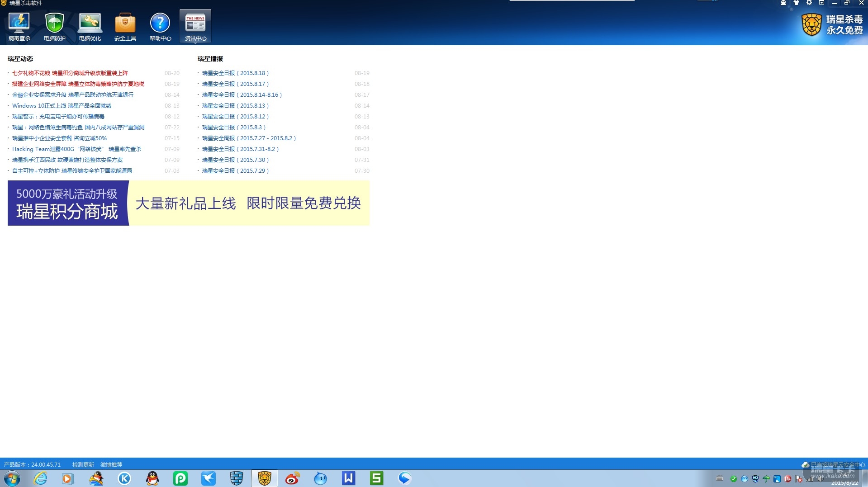Screen dimensions: 868x487
Task: Switch to the 电脑防护 protection section
Action: pyautogui.click(x=54, y=27)
